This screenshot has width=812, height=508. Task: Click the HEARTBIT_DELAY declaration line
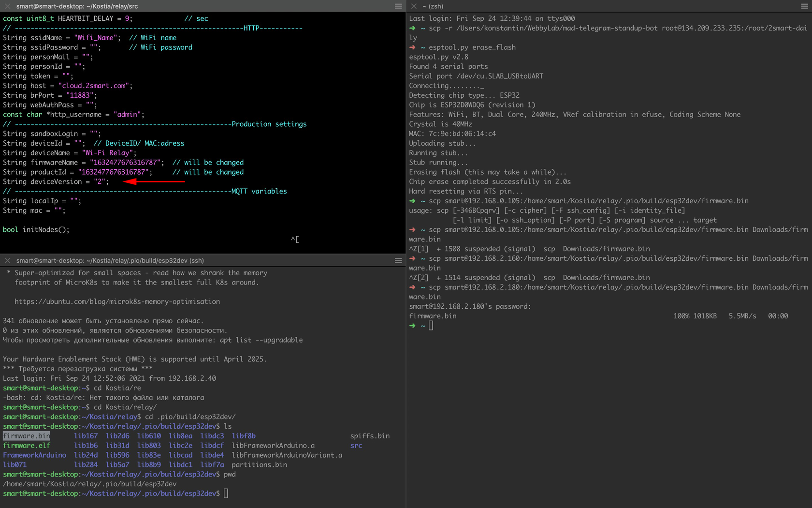tap(105, 18)
